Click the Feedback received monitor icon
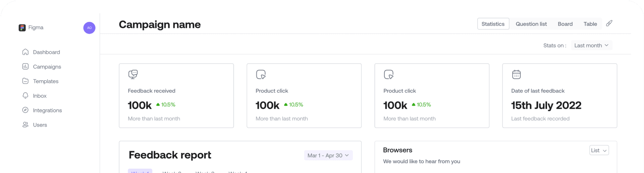Viewport: 644px width, 173px height. (x=133, y=74)
